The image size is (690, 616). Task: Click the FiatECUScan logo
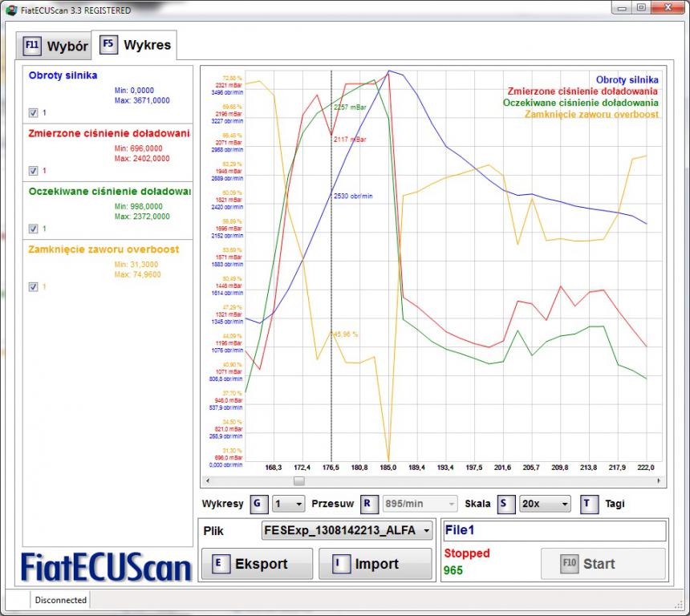click(106, 568)
